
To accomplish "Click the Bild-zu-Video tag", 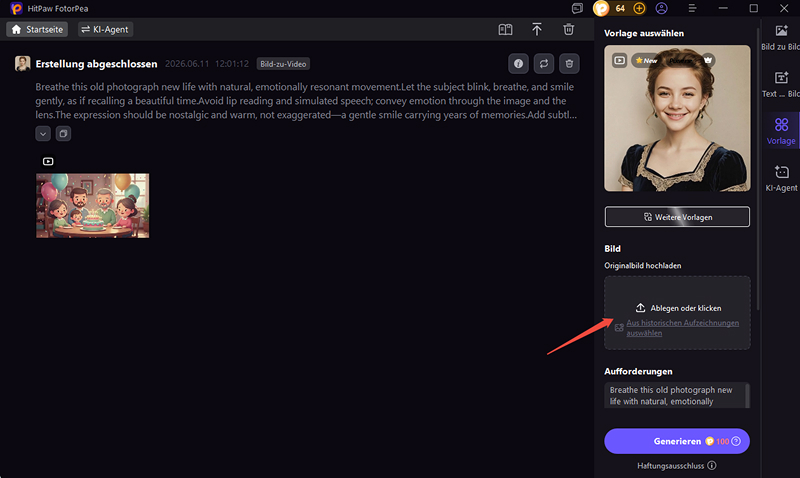I will [x=283, y=64].
